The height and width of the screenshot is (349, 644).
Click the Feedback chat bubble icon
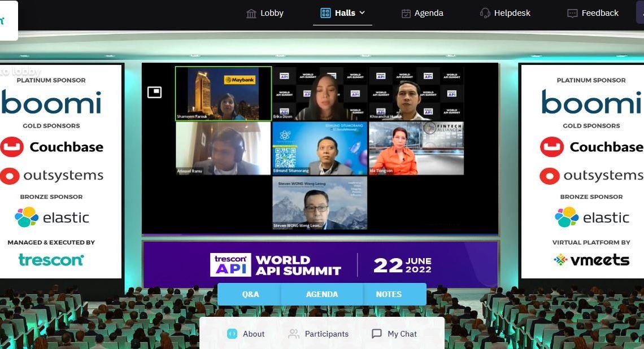point(572,14)
